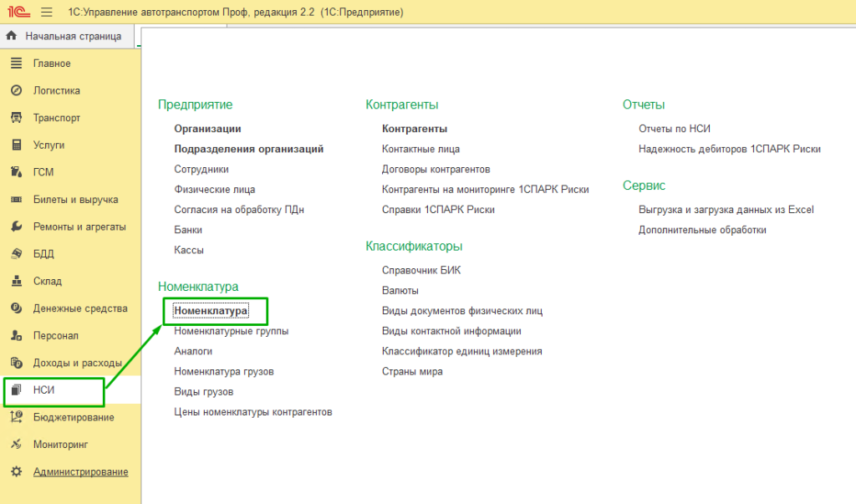The height and width of the screenshot is (504, 856).
Task: Click the Логистика compass icon in sidebar
Action: 16,90
